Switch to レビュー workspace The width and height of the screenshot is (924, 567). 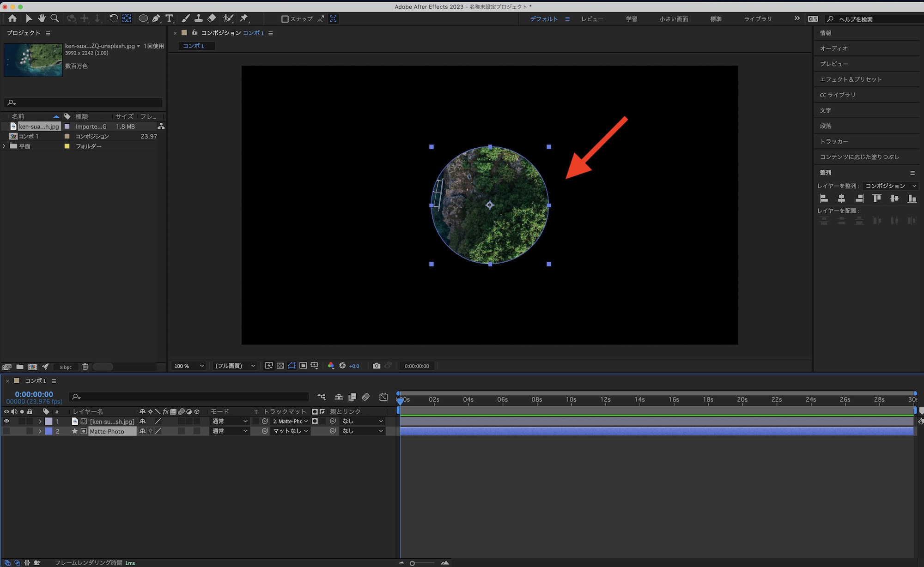pos(592,19)
